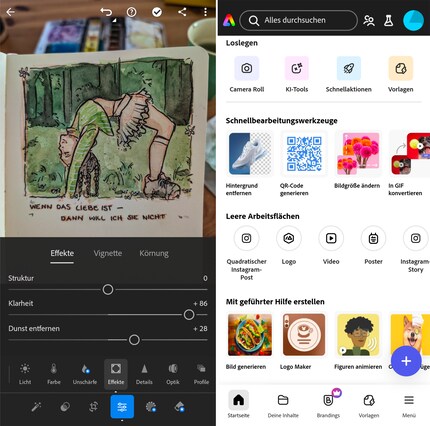430x426 pixels.
Task: Click the Mit geführter Hilfe erstellen heading
Action: click(x=275, y=302)
